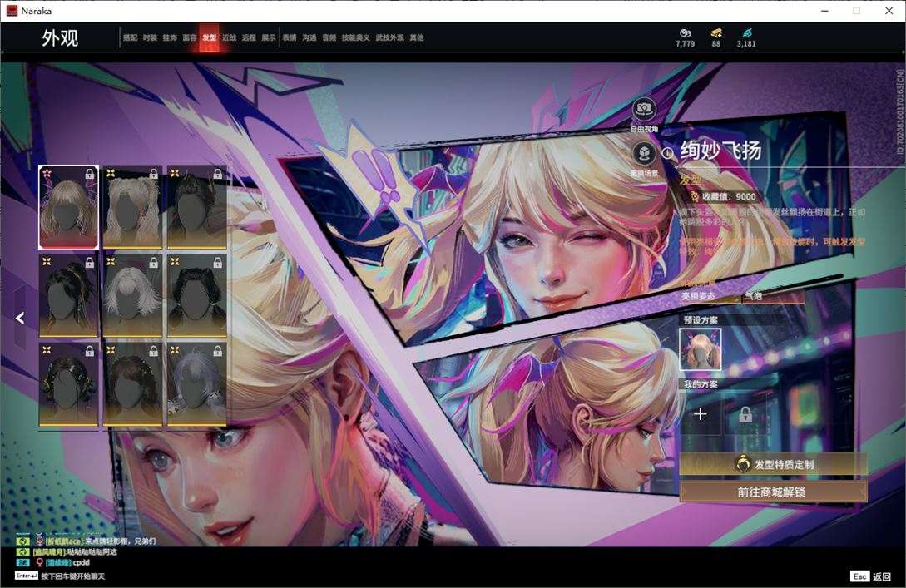
Task: Add a new scheme with the plus slot
Action: pyautogui.click(x=701, y=414)
